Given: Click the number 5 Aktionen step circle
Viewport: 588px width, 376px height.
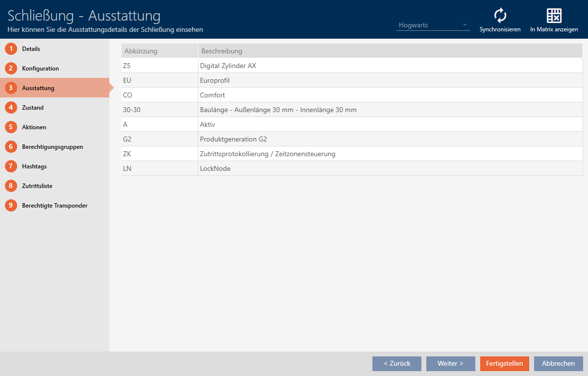Looking at the screenshot, I should pyautogui.click(x=11, y=127).
